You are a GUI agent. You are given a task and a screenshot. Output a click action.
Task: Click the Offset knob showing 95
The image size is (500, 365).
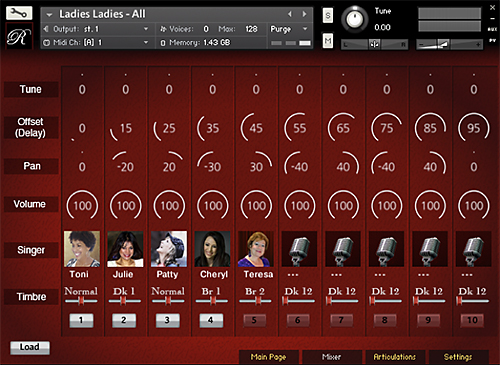(x=474, y=128)
